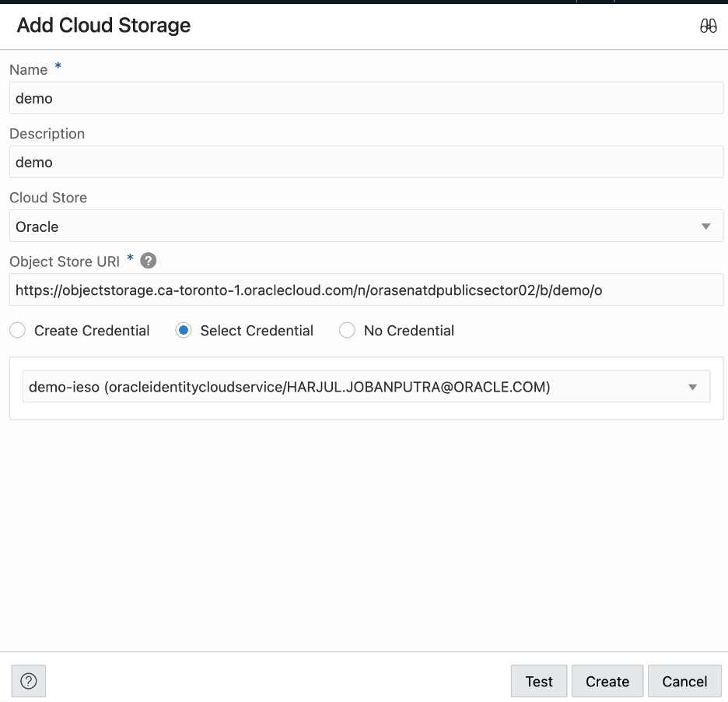
Task: Click the "Description" field label
Action: [47, 134]
